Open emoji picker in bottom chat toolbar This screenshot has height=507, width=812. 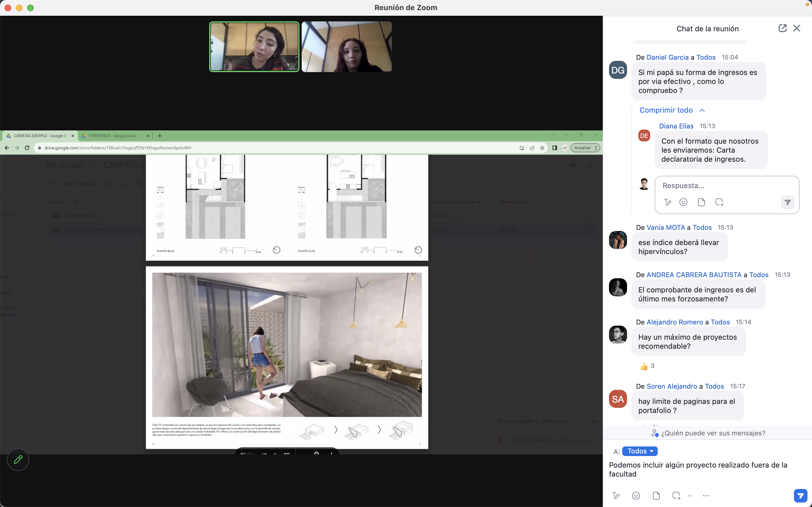pos(636,496)
